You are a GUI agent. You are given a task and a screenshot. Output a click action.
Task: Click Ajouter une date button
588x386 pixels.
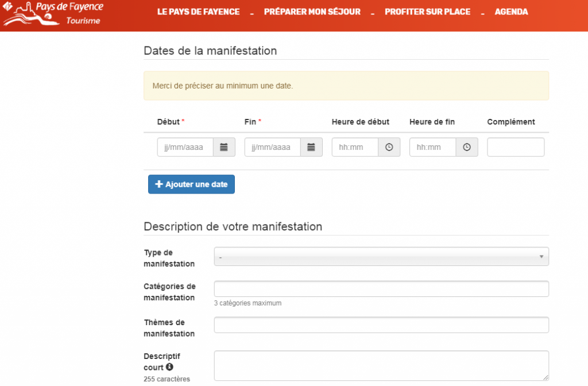point(191,184)
